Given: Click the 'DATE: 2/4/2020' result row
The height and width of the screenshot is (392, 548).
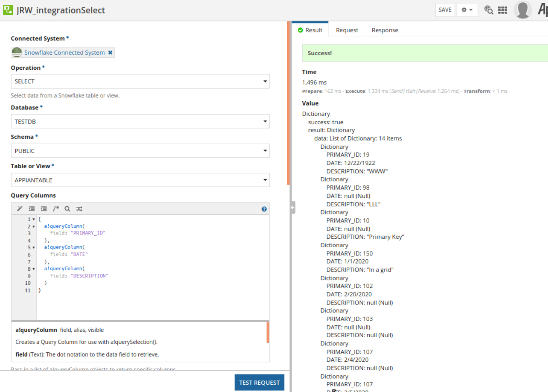Looking at the screenshot, I should 347,360.
